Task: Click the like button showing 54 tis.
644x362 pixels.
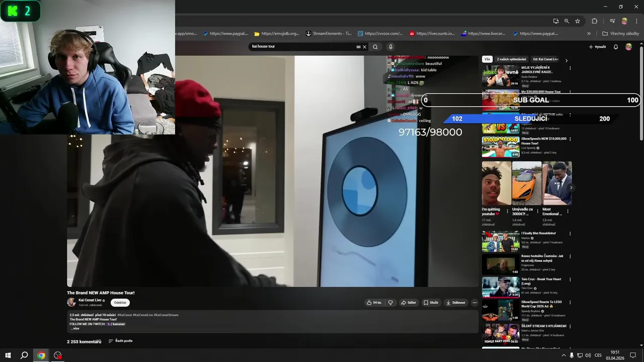Action: tap(374, 303)
